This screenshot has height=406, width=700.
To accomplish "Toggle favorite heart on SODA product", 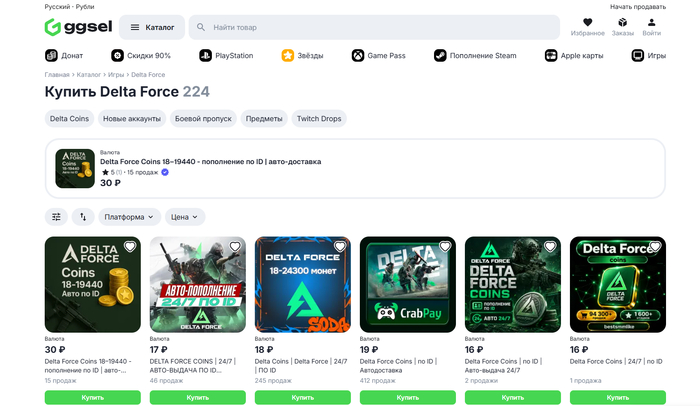I will tap(340, 247).
